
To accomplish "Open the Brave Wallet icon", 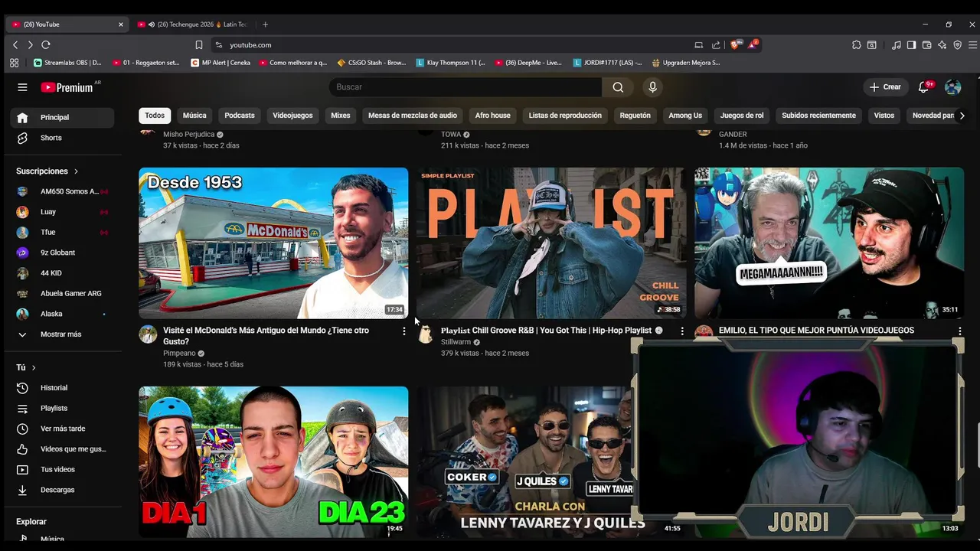I will click(926, 45).
